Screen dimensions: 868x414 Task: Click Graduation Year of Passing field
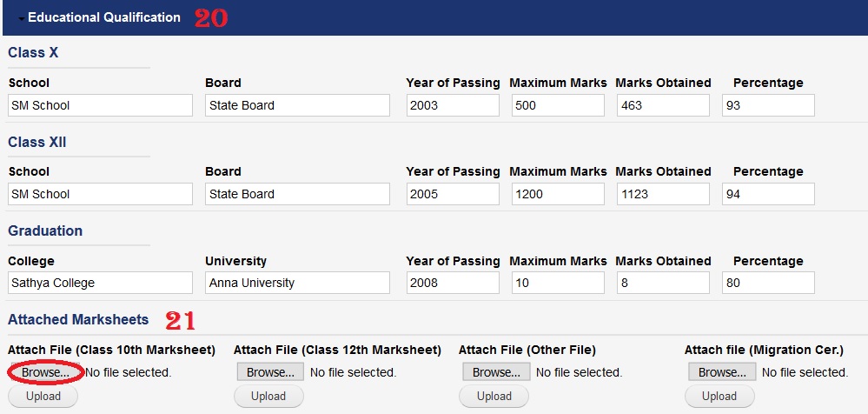coord(453,283)
